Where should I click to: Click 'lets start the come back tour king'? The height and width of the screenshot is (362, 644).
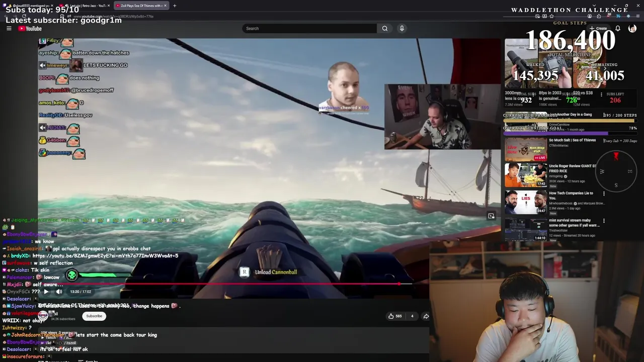[116, 335]
